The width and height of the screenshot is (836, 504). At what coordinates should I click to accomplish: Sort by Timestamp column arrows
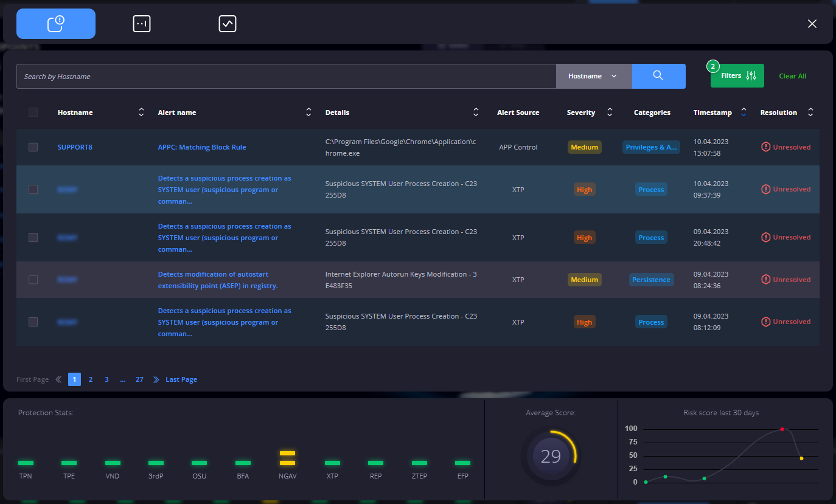[x=744, y=112]
